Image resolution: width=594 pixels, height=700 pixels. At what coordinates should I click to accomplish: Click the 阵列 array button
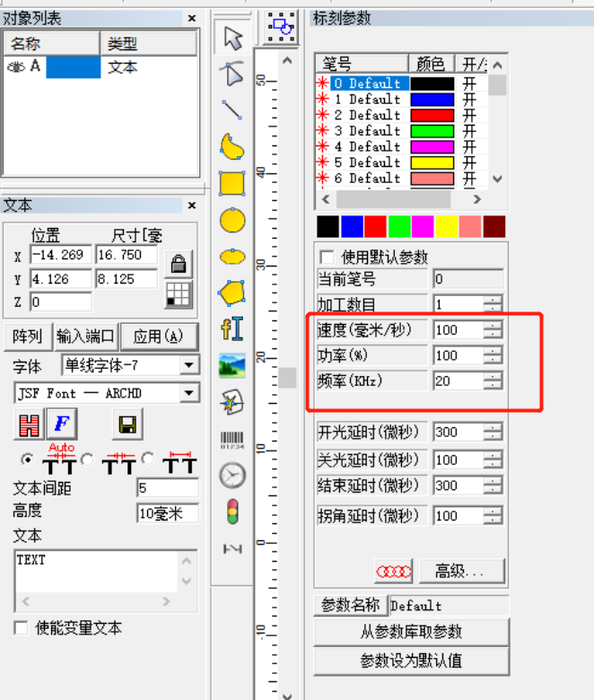pyautogui.click(x=28, y=337)
